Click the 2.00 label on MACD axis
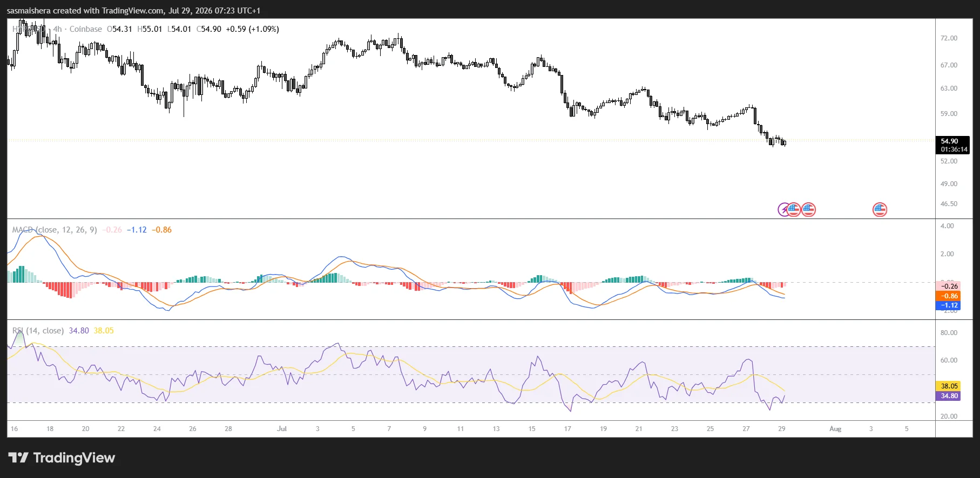Image resolution: width=980 pixels, height=478 pixels. pyautogui.click(x=947, y=254)
